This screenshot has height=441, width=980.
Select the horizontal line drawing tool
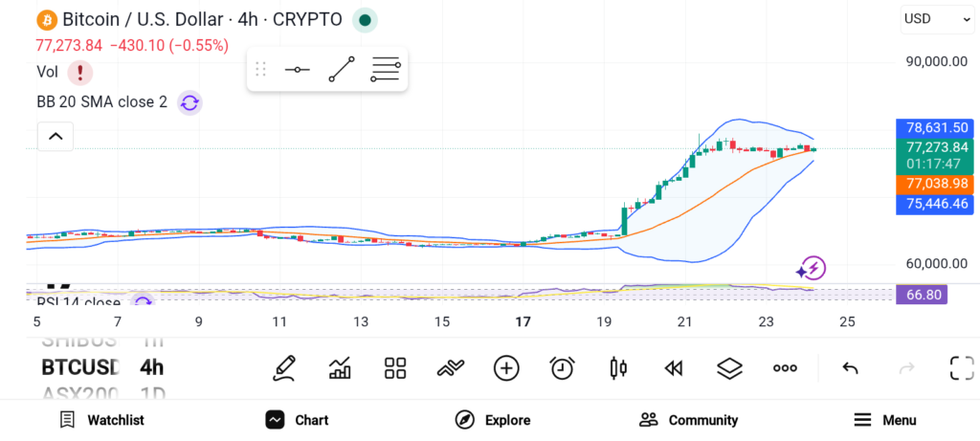click(x=297, y=69)
